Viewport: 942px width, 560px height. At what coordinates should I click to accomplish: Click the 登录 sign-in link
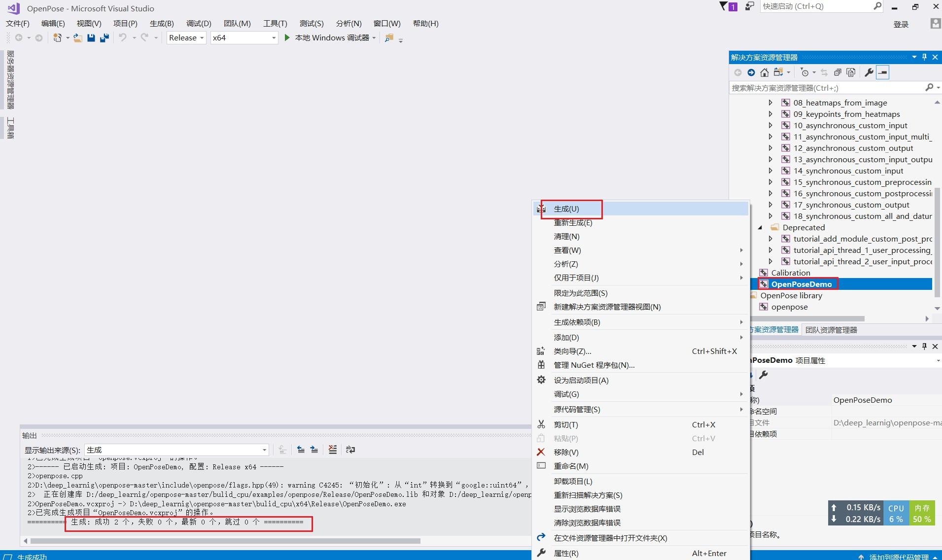(902, 24)
